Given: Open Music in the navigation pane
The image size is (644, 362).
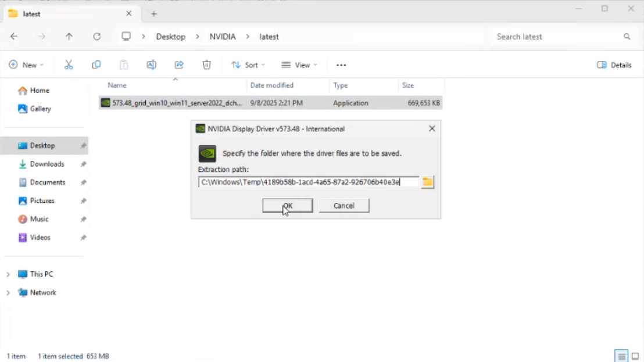Looking at the screenshot, I should (39, 219).
